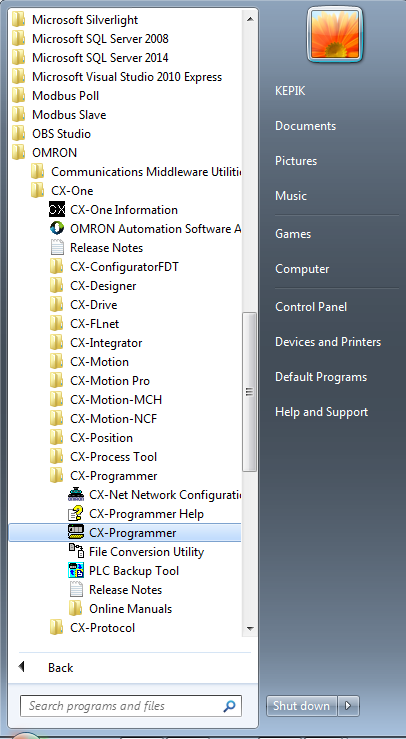This screenshot has height=739, width=406.
Task: Expand the Microsoft Silverlight folder
Action: [75, 19]
